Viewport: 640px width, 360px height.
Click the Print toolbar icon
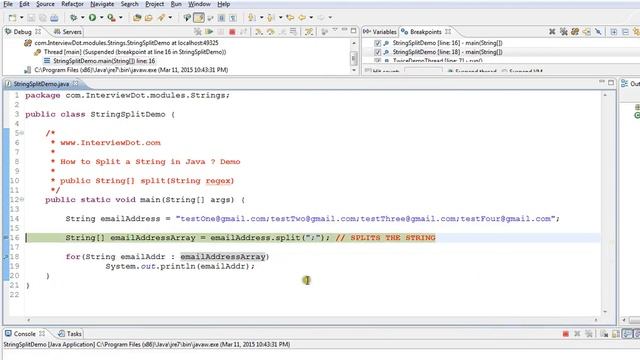(x=54, y=18)
